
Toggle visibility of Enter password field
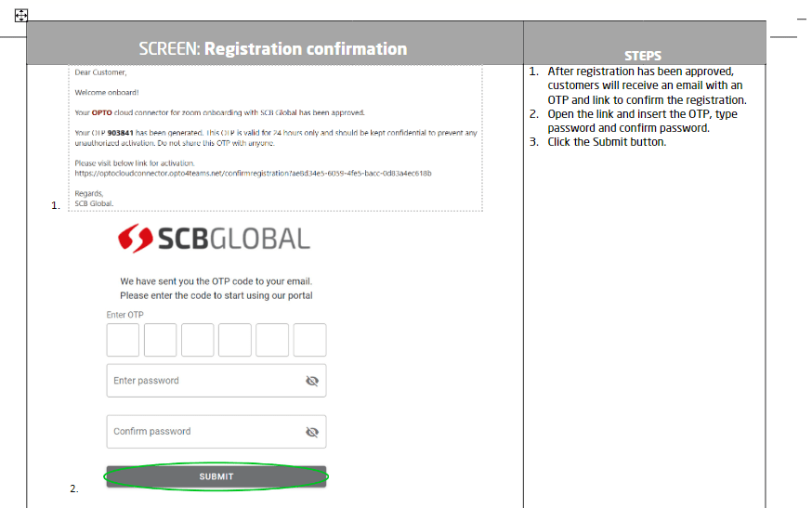pyautogui.click(x=312, y=381)
